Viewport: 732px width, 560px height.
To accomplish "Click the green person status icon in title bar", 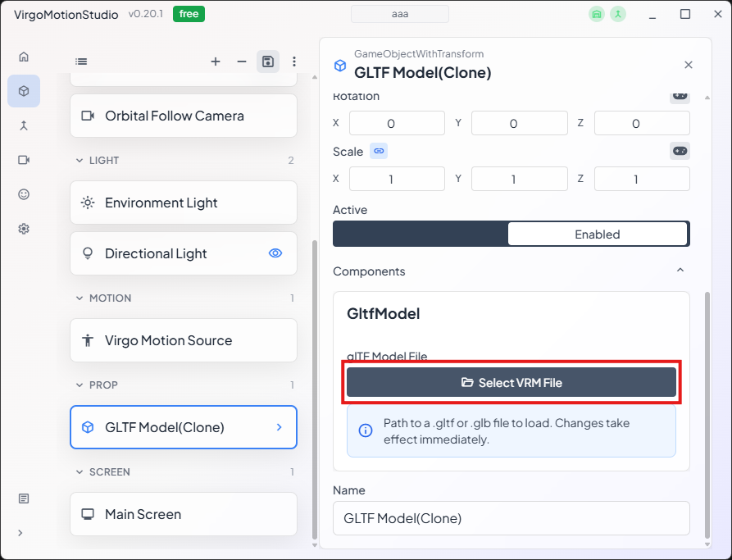I will click(618, 14).
